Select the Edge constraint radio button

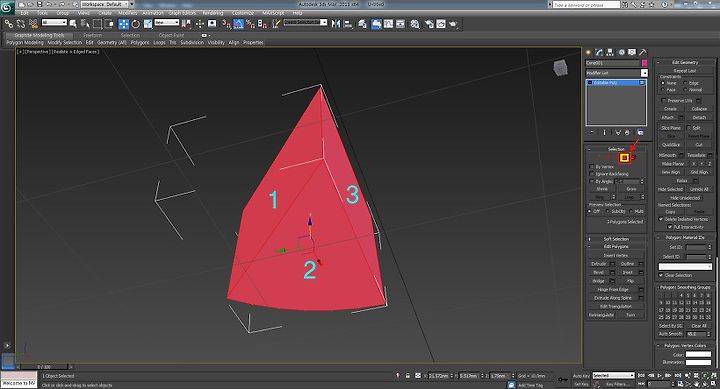(685, 83)
